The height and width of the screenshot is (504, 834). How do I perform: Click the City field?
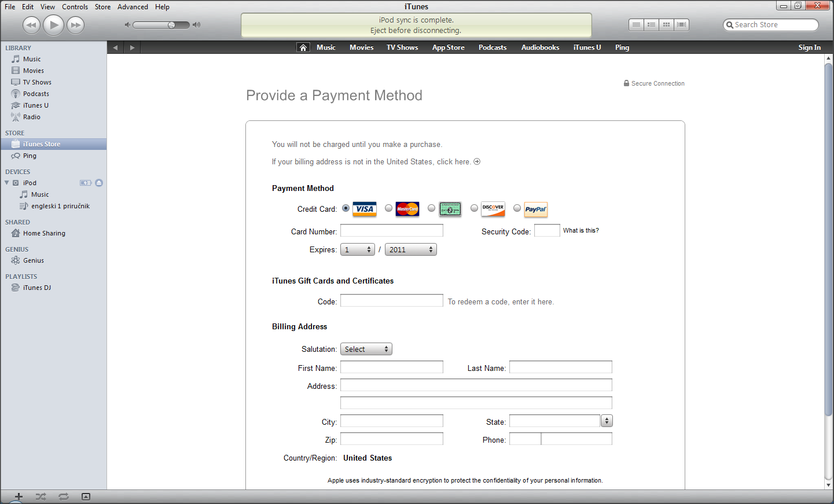click(x=392, y=421)
